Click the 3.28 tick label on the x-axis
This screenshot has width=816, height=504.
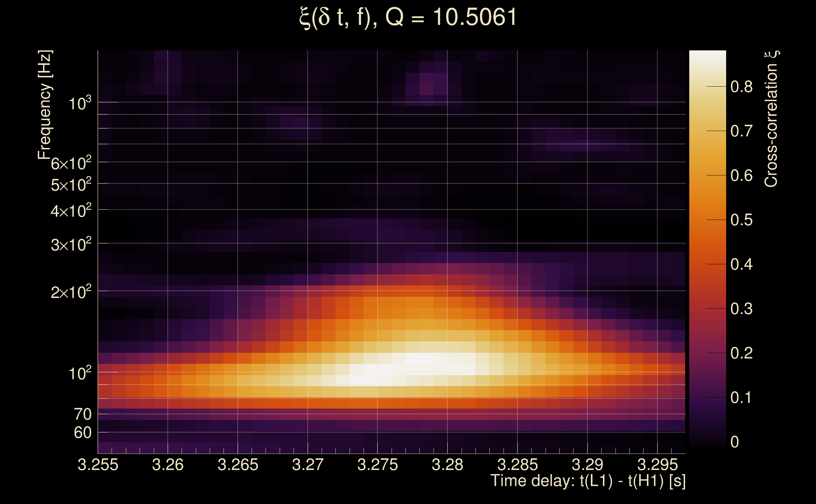[447, 465]
